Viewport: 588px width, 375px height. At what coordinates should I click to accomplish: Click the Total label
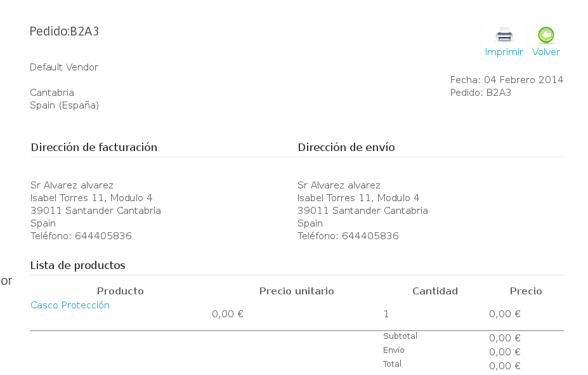(x=392, y=364)
